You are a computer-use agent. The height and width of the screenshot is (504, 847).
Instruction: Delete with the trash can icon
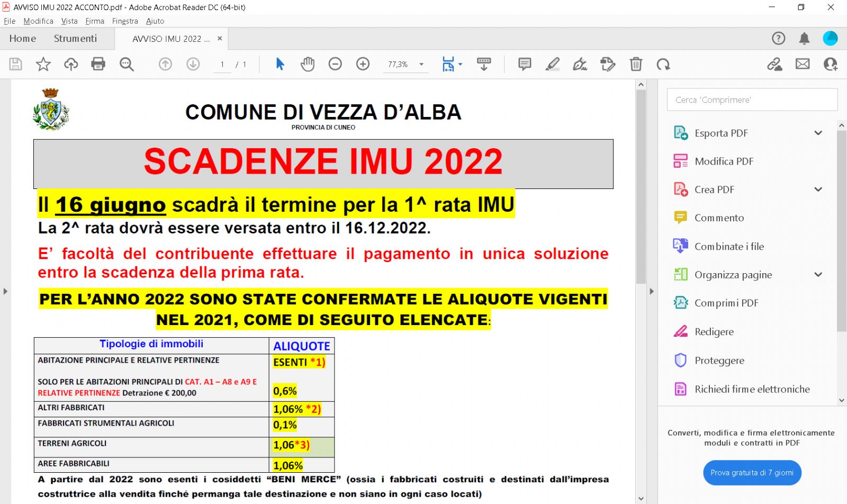point(636,64)
